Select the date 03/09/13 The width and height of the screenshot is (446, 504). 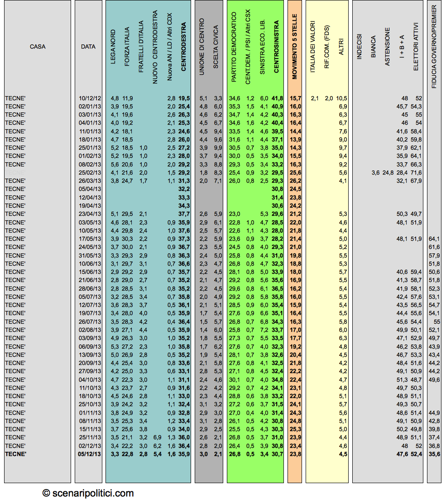[x=90, y=338]
